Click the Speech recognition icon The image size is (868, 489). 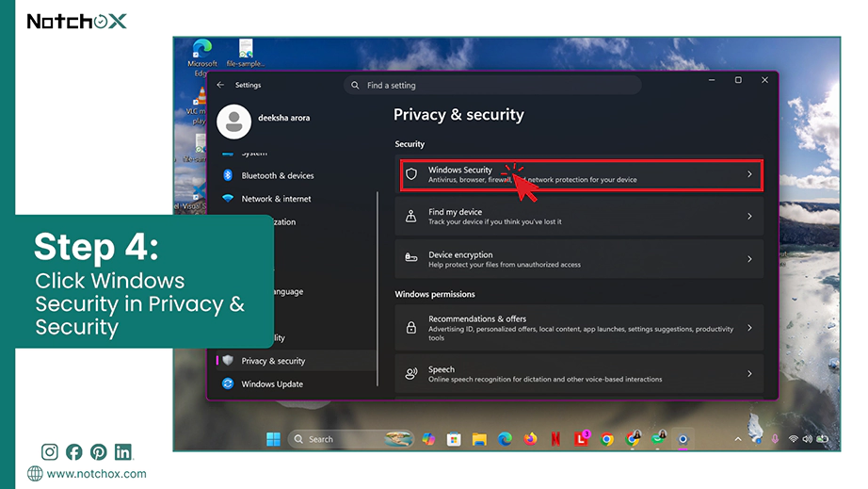tap(410, 374)
